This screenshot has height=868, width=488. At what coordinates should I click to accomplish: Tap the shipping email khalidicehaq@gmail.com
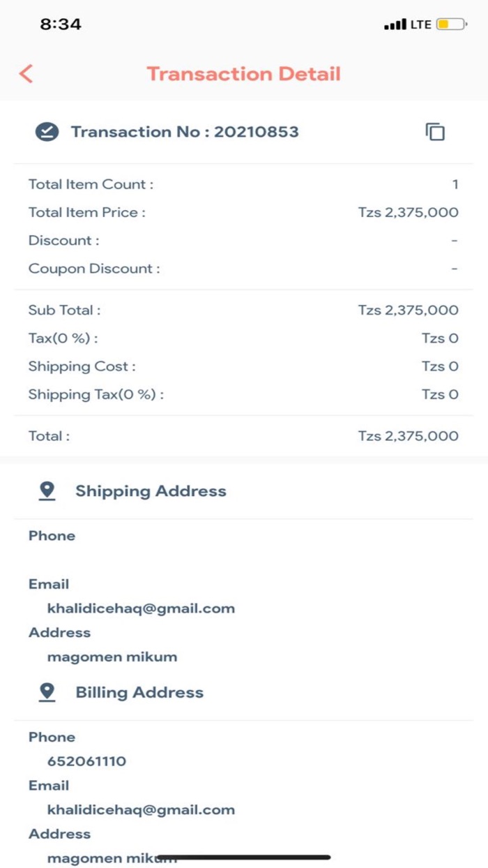tap(141, 608)
